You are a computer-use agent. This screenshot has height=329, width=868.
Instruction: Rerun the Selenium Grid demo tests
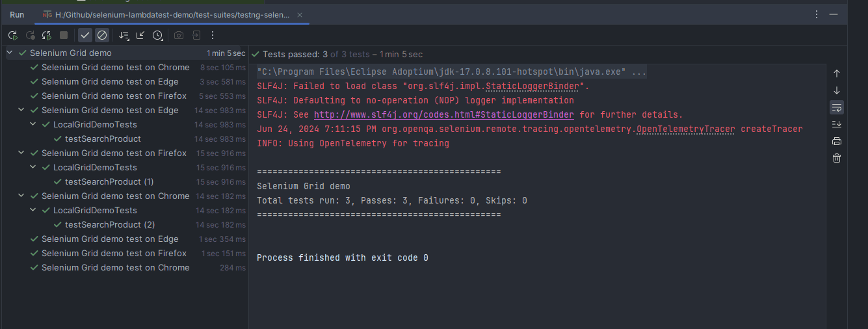pos(13,35)
